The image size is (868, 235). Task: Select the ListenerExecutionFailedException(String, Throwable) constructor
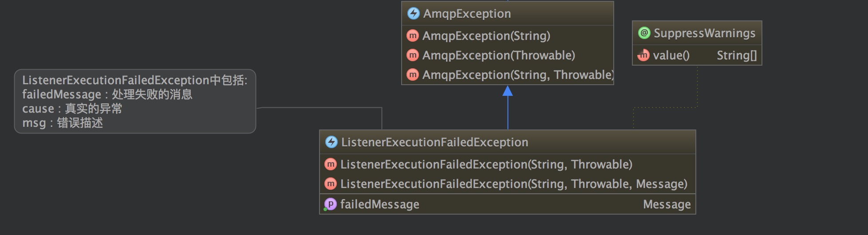click(508, 164)
